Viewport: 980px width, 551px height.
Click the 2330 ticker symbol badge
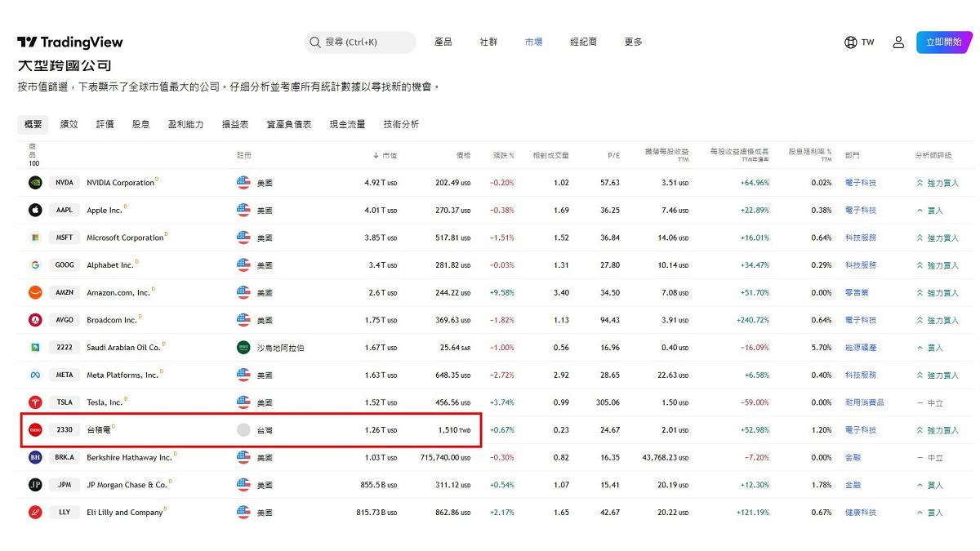coord(65,430)
